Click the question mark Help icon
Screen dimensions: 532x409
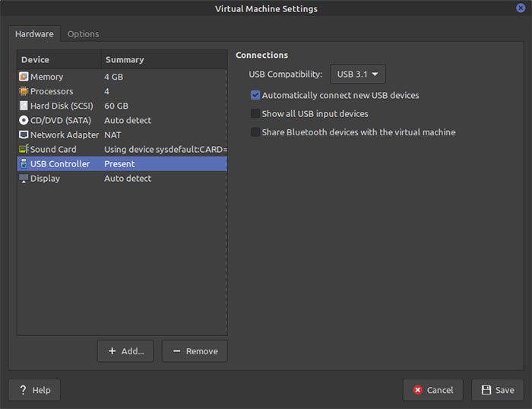pyautogui.click(x=23, y=390)
